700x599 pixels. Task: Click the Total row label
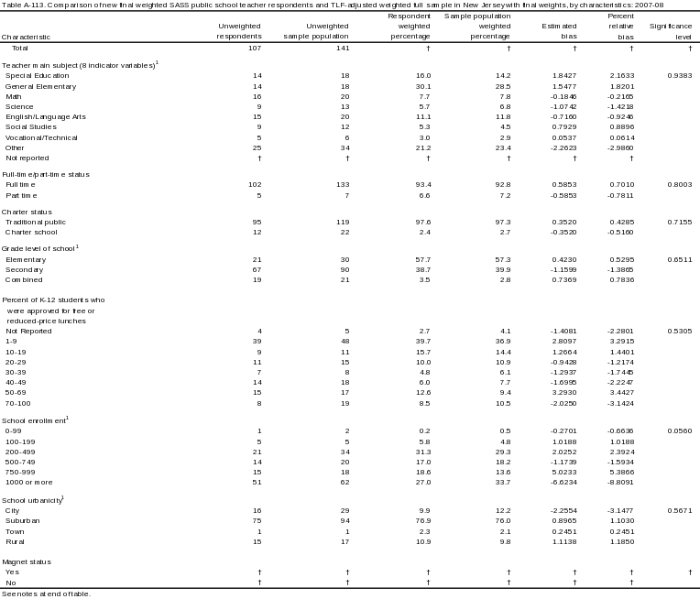click(21, 48)
